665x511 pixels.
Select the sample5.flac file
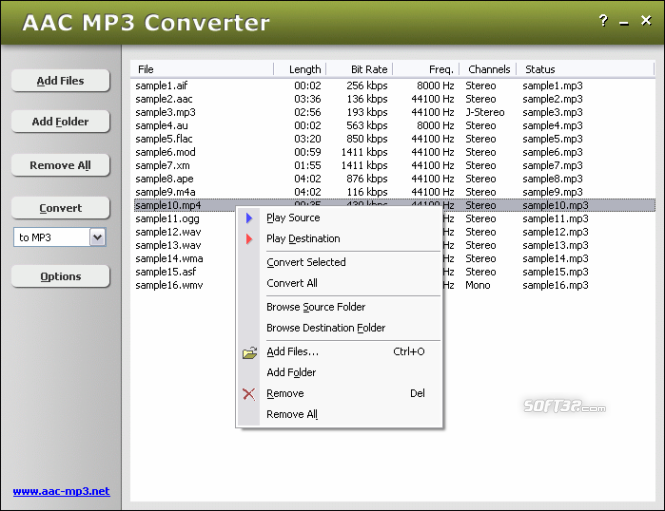point(164,139)
